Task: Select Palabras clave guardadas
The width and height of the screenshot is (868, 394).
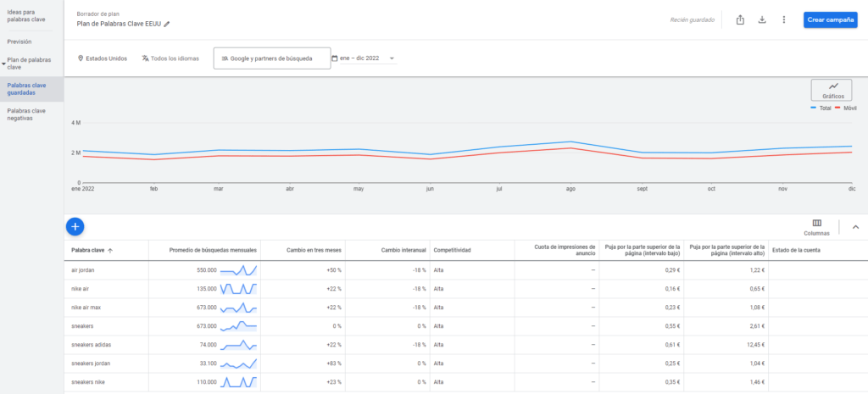Action: pyautogui.click(x=31, y=89)
